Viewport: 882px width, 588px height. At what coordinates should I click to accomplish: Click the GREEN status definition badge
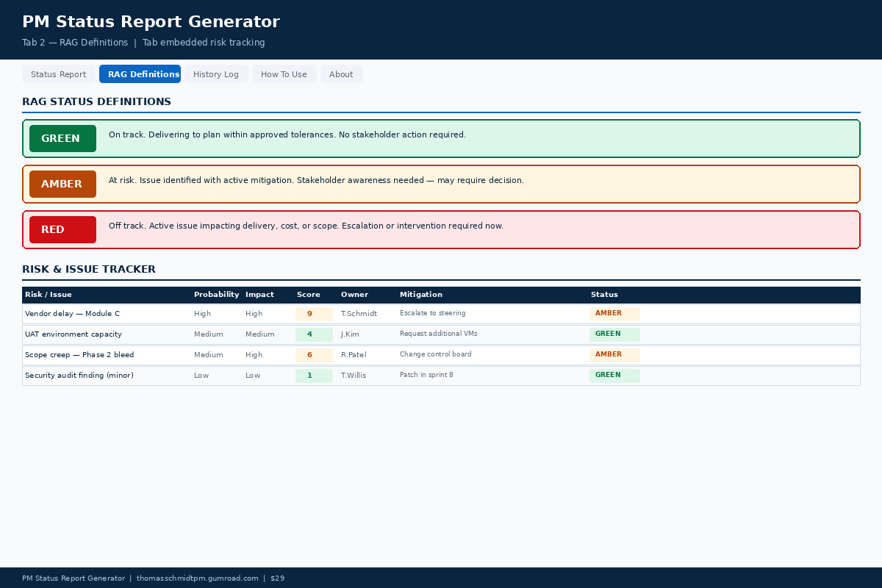62,139
